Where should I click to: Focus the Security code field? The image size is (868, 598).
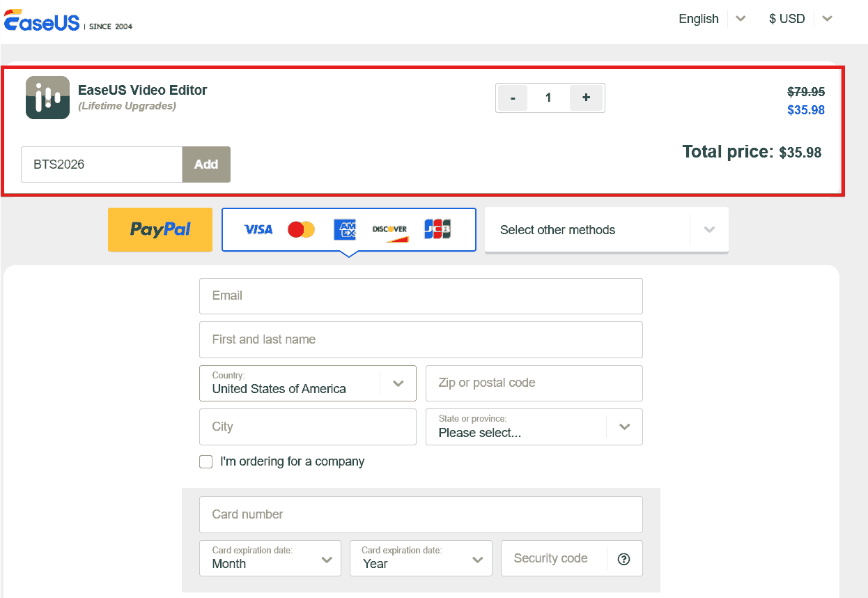pos(554,558)
